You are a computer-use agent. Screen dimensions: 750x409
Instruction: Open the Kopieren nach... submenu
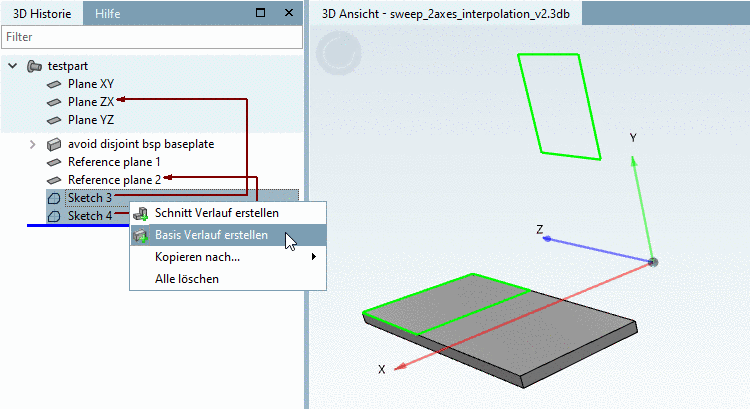[228, 257]
